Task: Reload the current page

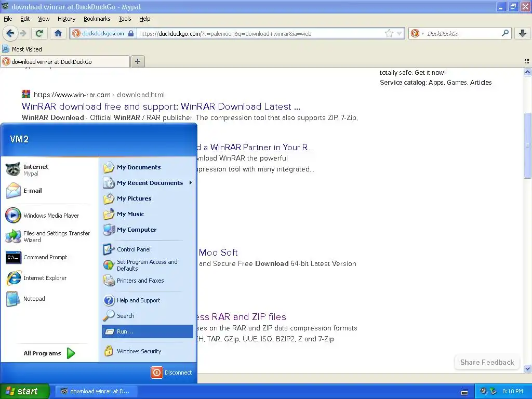Action: (x=39, y=33)
